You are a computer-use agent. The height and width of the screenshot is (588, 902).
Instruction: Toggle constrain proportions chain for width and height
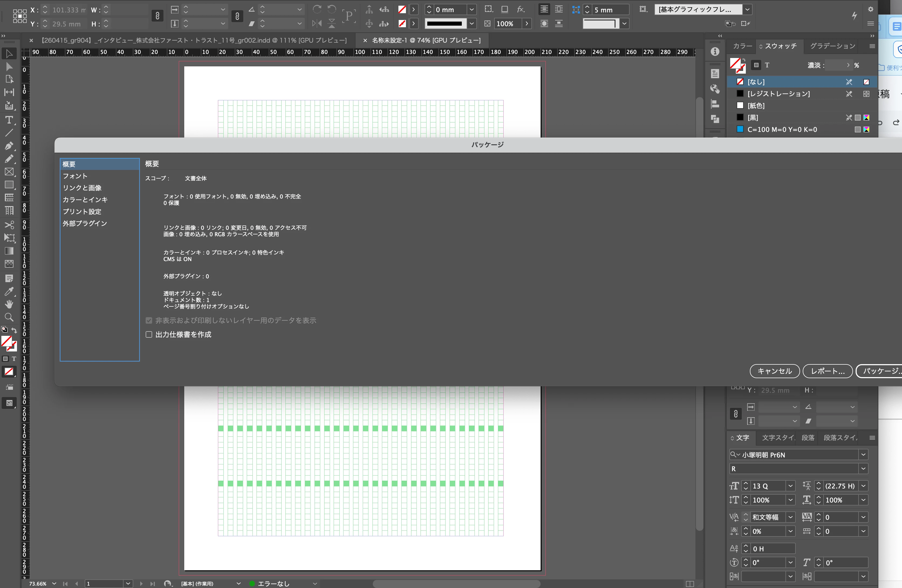(157, 16)
